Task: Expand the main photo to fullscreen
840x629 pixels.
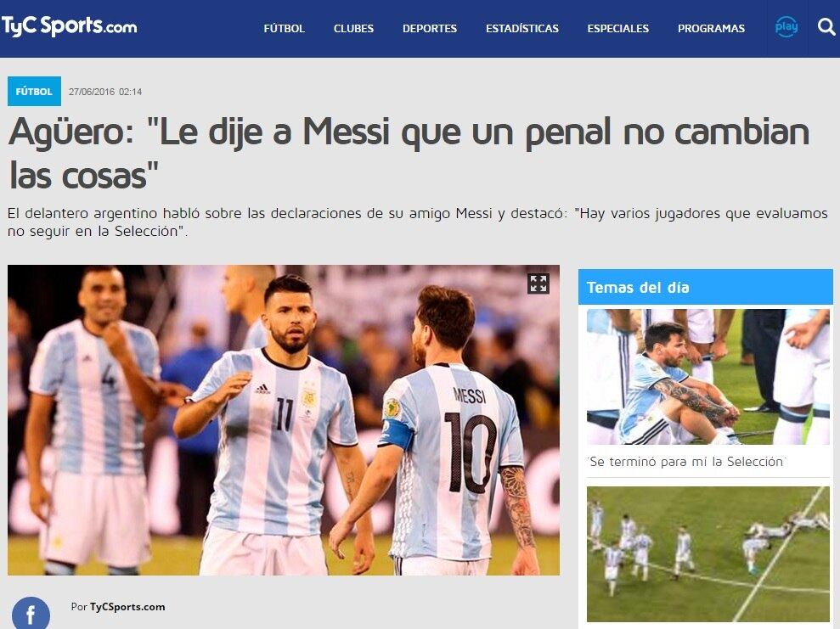Action: tap(538, 284)
